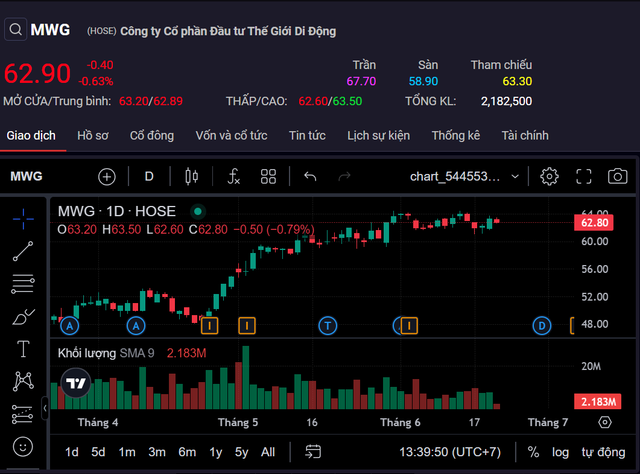Open the D interval dropdown

pos(149,177)
